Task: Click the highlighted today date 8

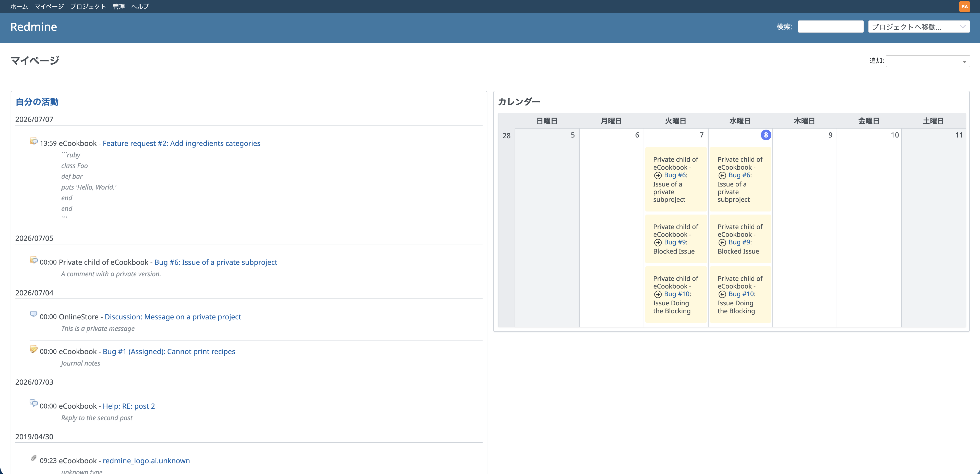Action: pyautogui.click(x=766, y=135)
